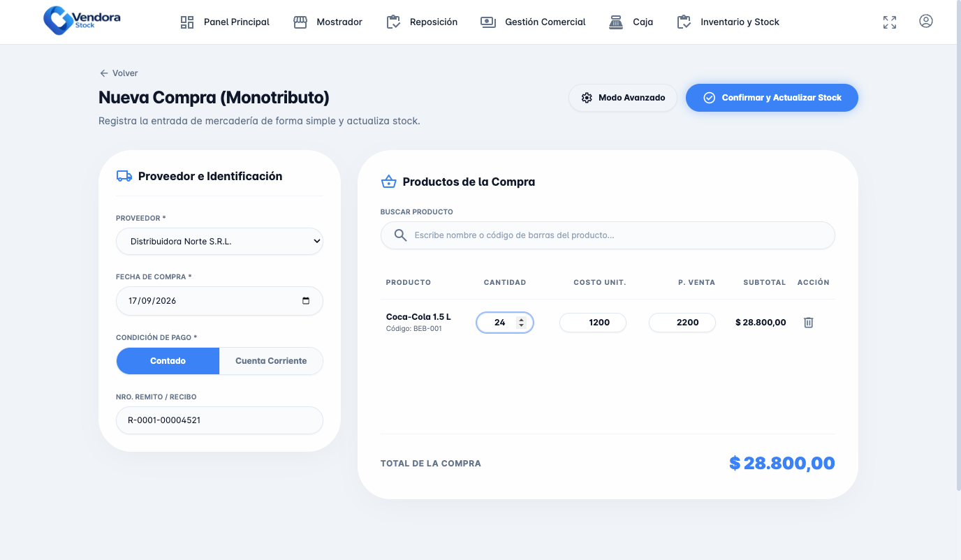Click the row subtotal $ 28.800,00
This screenshot has width=961, height=560.
[x=761, y=323]
